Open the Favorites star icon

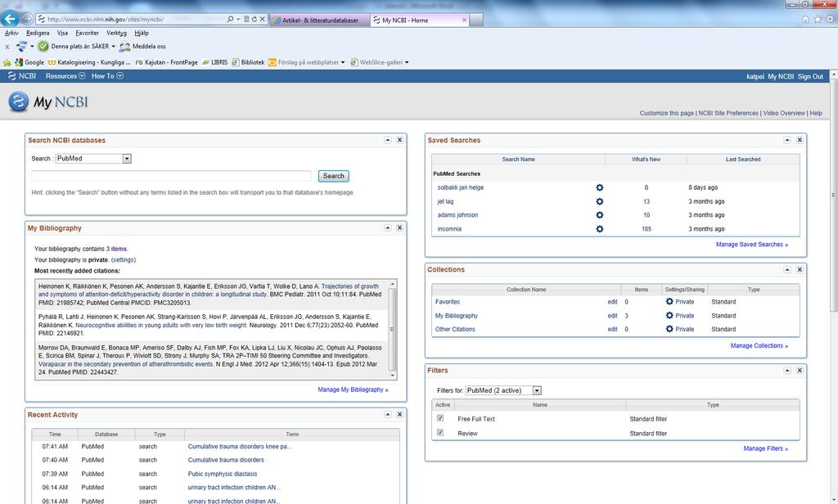818,20
